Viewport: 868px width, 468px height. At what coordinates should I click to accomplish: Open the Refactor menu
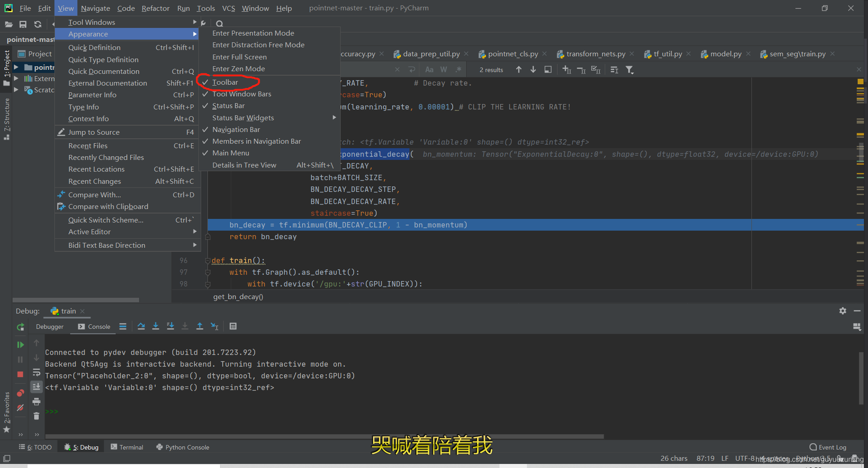coord(155,8)
